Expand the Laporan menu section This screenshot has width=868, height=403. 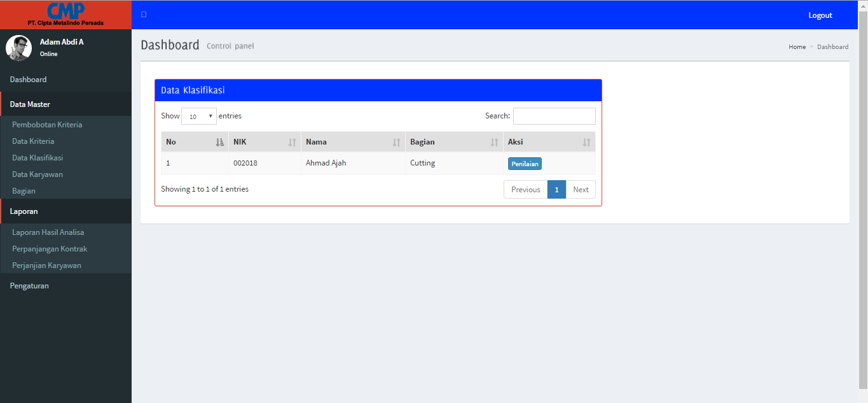[65, 211]
